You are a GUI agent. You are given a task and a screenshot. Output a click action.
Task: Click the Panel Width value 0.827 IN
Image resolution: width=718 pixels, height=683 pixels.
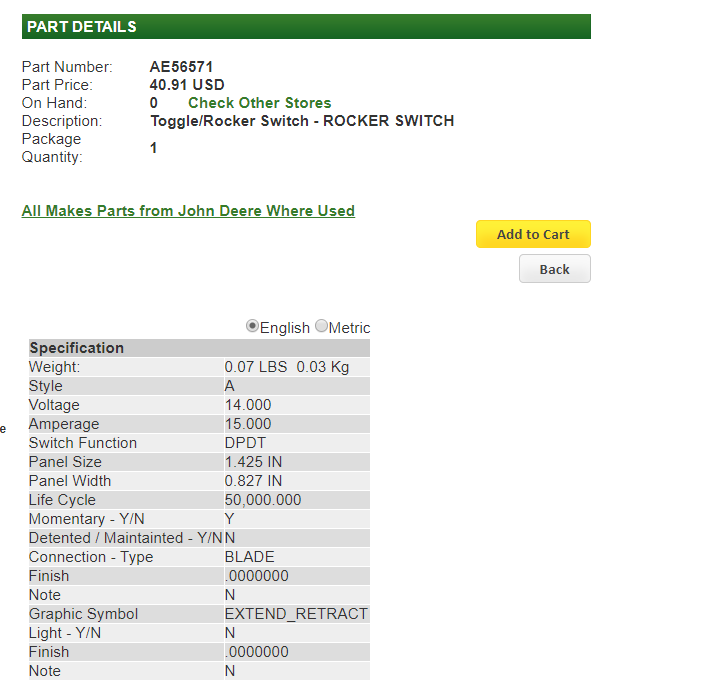[253, 481]
